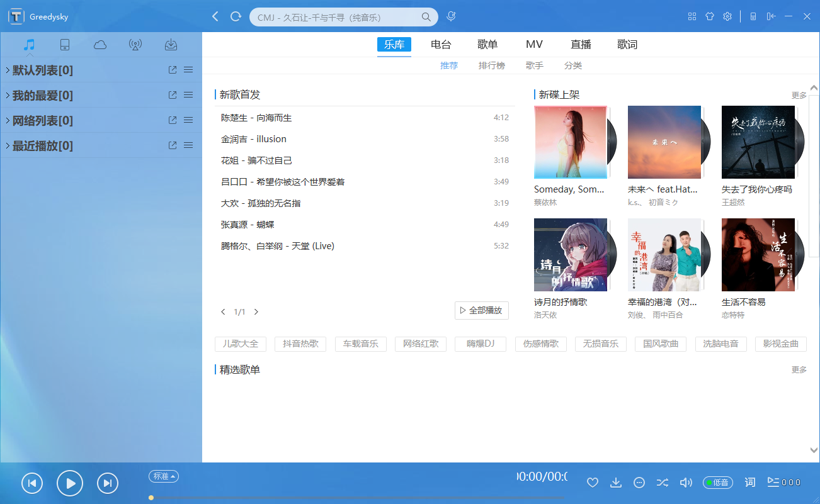820x504 pixels.
Task: Activate voice search microphone icon
Action: point(451,16)
